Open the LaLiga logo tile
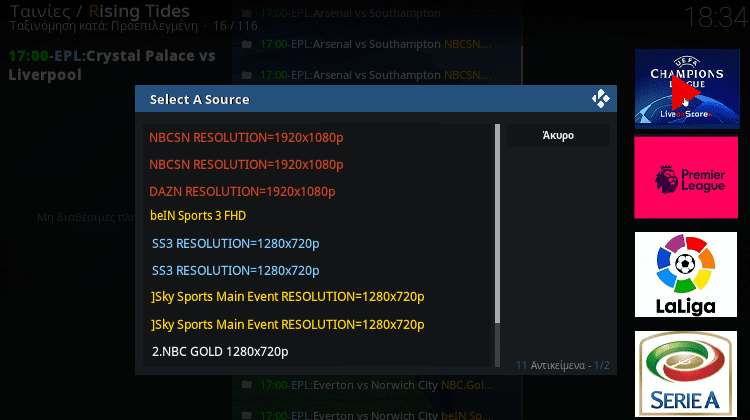750x420 pixels. click(686, 273)
